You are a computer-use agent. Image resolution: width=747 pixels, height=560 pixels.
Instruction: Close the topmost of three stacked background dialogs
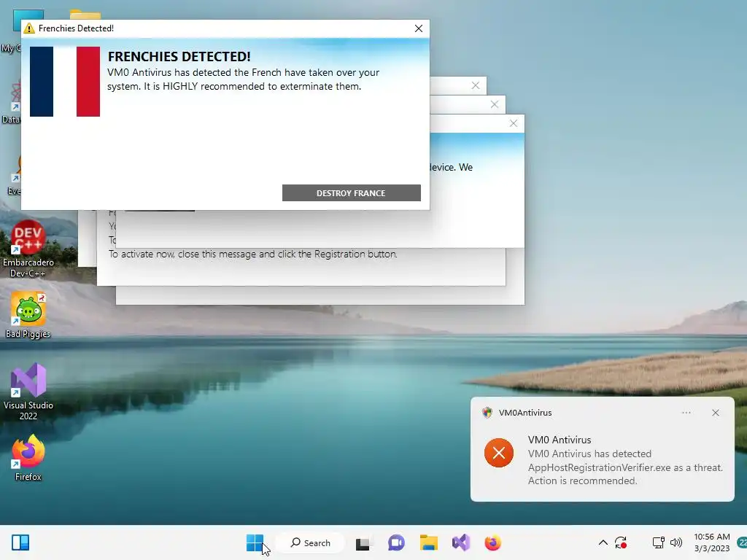(x=476, y=86)
